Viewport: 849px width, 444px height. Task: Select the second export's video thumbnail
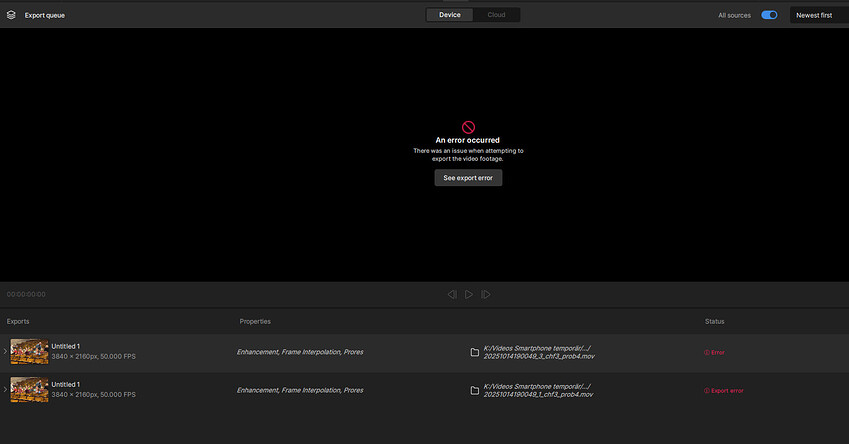[29, 390]
